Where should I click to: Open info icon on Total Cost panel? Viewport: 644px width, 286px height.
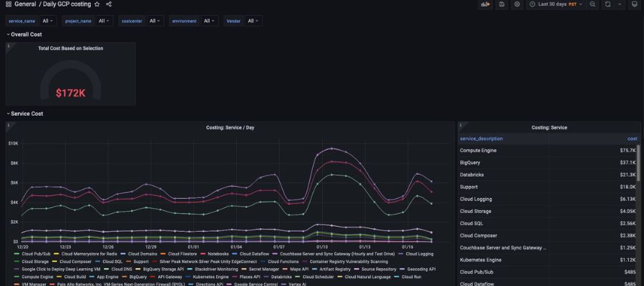coord(9,46)
